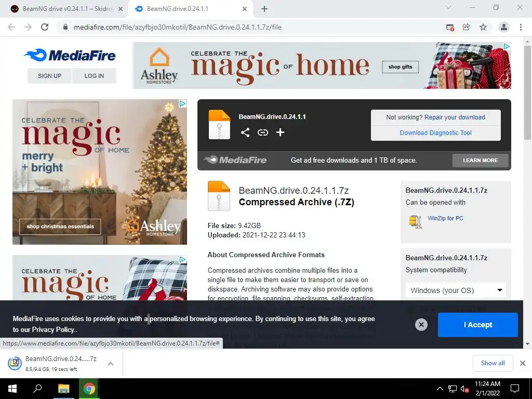Open the Windows (your OS) dropdown
The height and width of the screenshot is (399, 532).
(456, 290)
